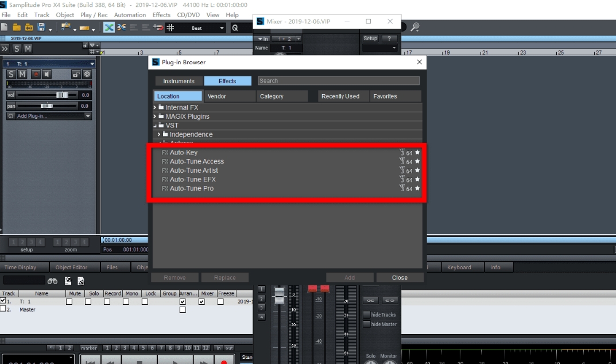Toggle global Solo S button above the track list

coord(17,49)
